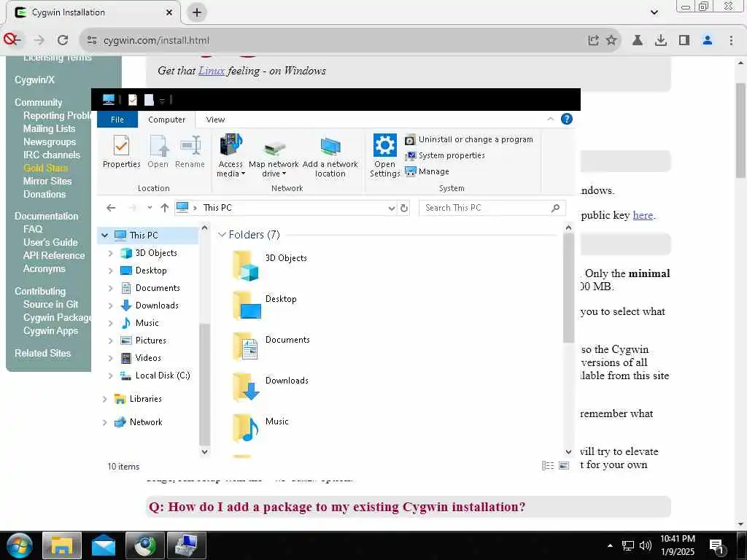Open browser profile icon
The width and height of the screenshot is (747, 560).
(708, 40)
